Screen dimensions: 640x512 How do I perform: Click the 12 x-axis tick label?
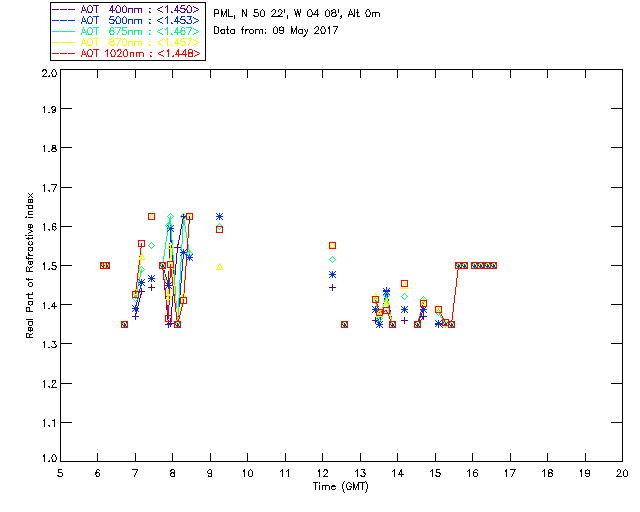[x=322, y=473]
